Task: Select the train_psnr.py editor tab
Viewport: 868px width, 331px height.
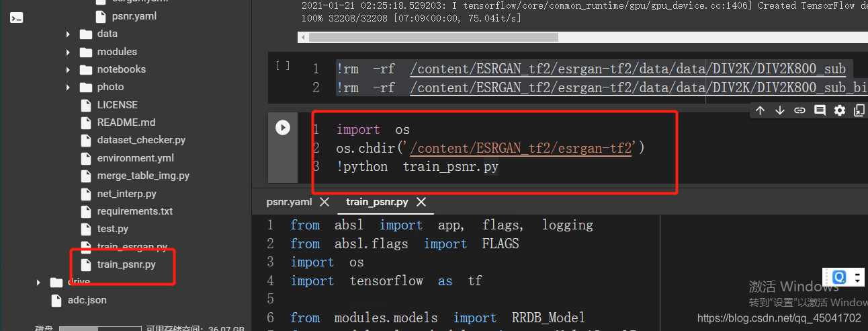Action: tap(377, 202)
